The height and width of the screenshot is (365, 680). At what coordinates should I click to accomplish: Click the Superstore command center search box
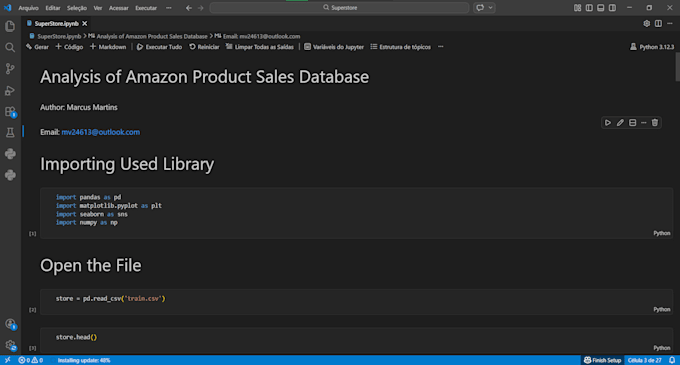(x=340, y=8)
